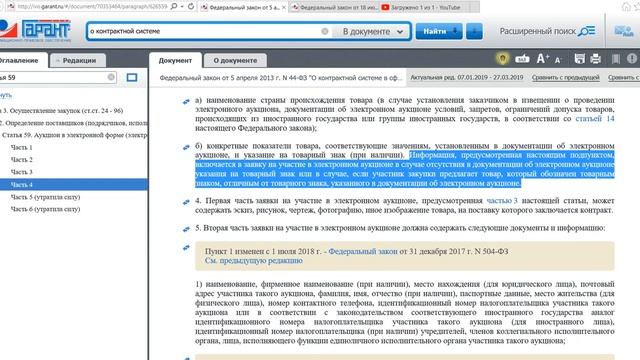640x360 pixels.
Task: Click comment icon beside 'Пункт 1 изменен' note
Action: (186, 247)
